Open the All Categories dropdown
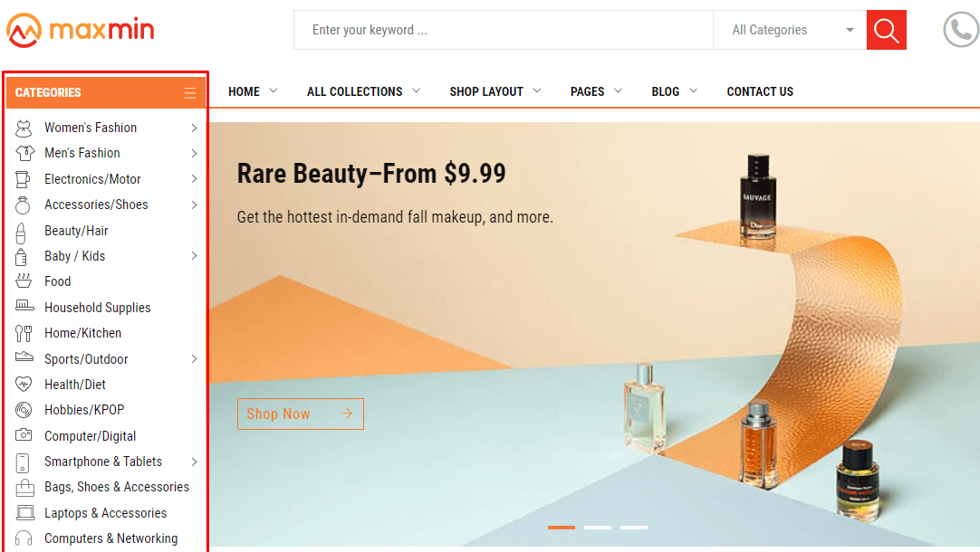The image size is (980, 552). 790,30
